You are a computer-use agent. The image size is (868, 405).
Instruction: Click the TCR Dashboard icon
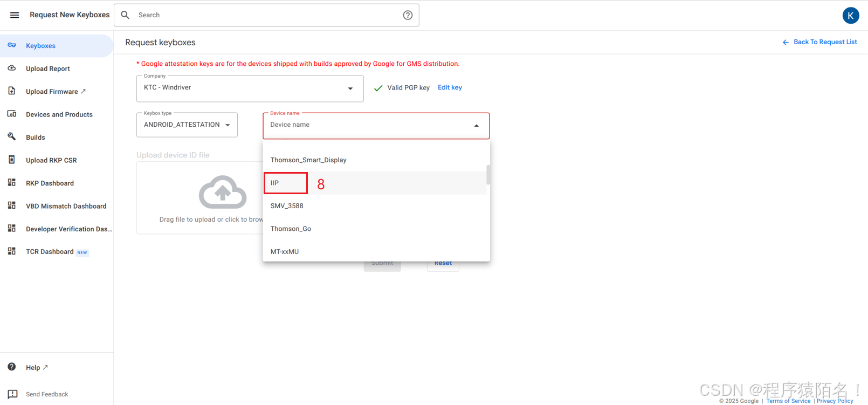tap(12, 251)
